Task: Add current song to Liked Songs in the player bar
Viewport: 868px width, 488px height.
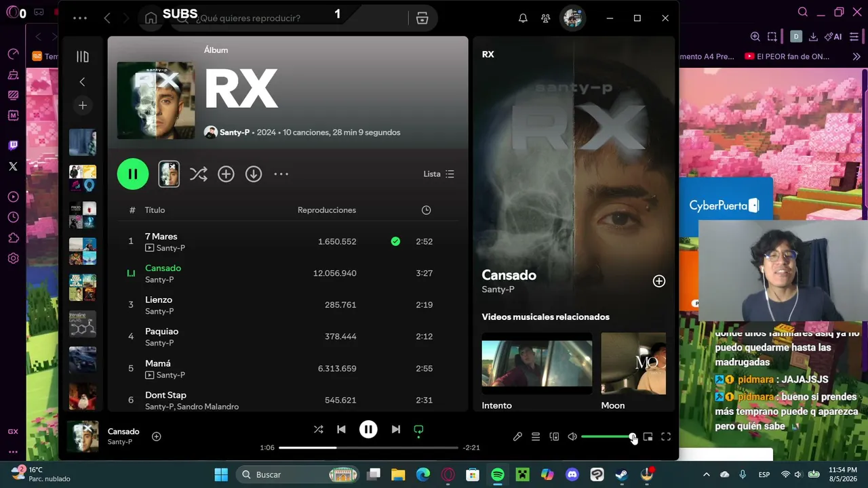Action: tap(156, 436)
